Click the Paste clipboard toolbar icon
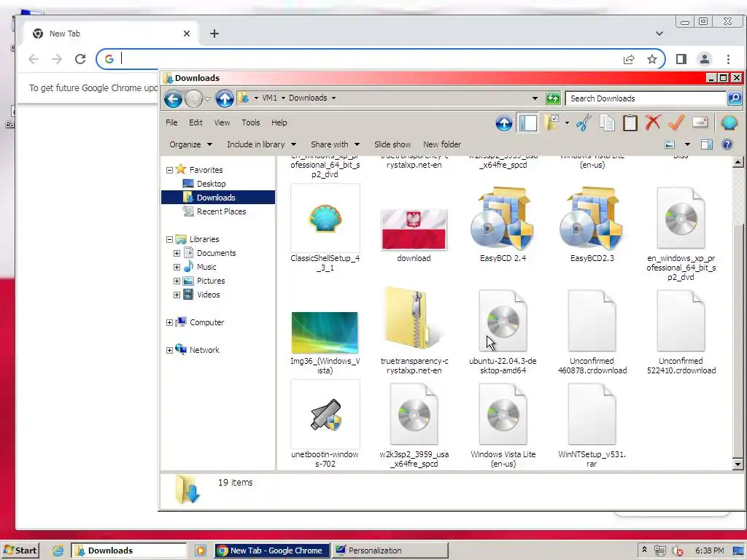The image size is (747, 560). [x=630, y=122]
